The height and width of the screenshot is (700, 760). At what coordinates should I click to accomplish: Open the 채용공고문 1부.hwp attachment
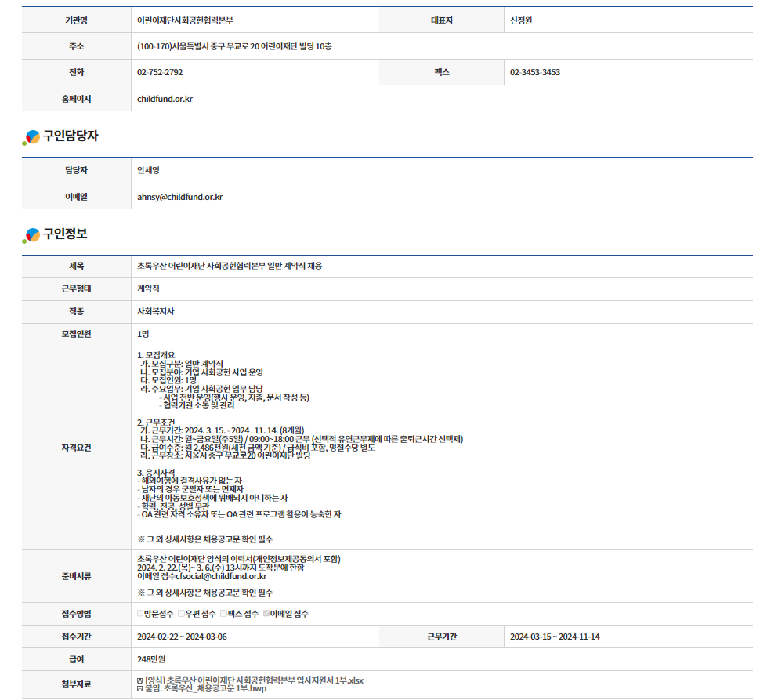[205, 688]
